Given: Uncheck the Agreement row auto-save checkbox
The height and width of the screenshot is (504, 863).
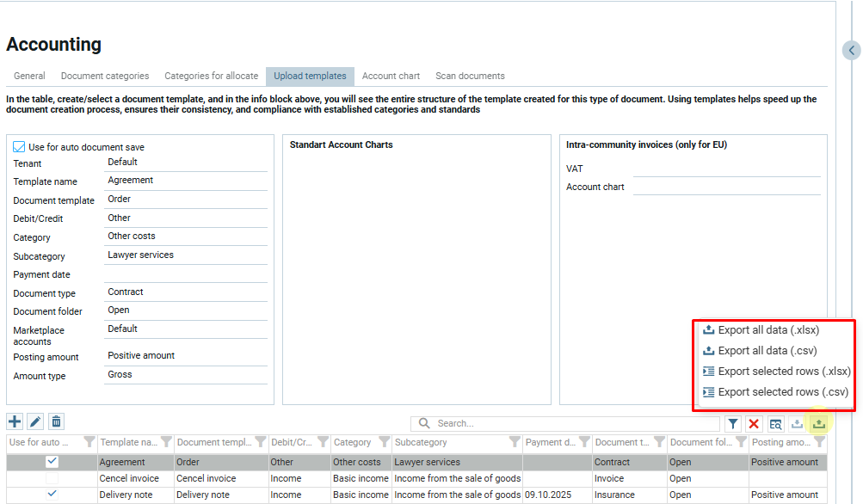Looking at the screenshot, I should [x=52, y=462].
